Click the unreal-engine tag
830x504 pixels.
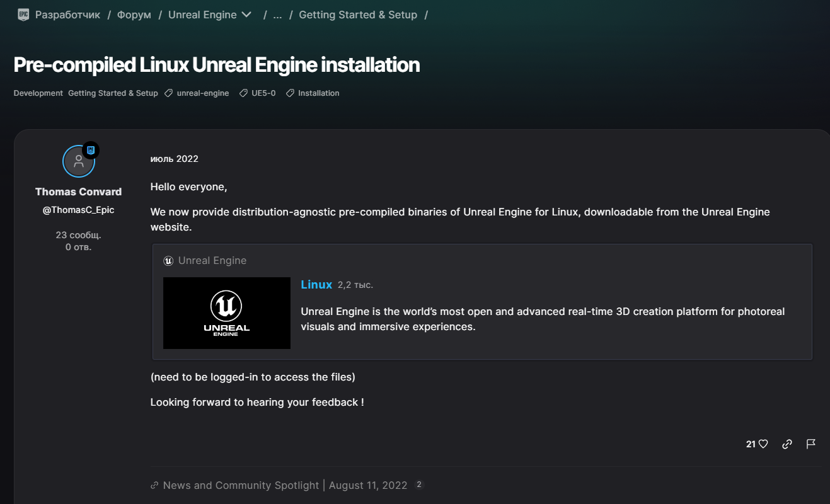pyautogui.click(x=202, y=93)
